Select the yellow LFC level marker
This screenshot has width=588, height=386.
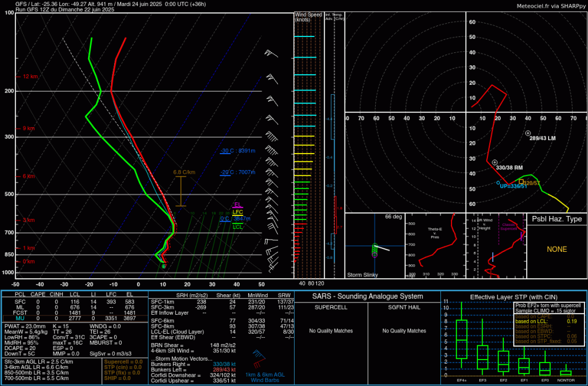point(238,212)
